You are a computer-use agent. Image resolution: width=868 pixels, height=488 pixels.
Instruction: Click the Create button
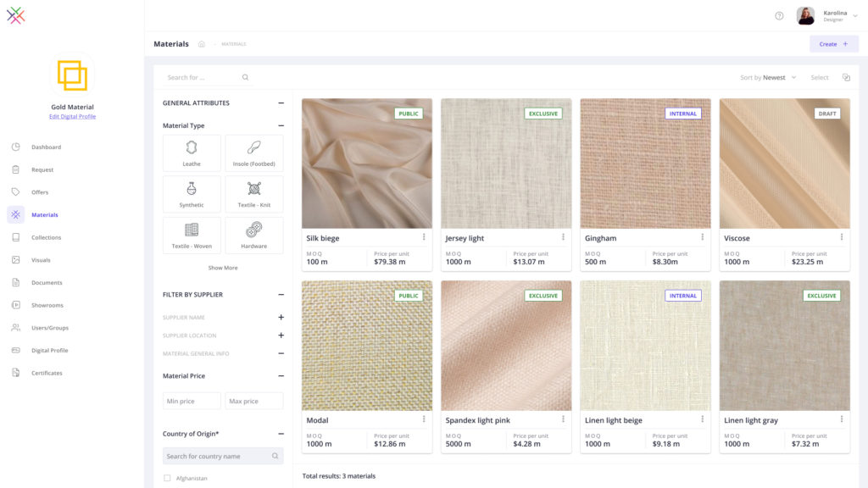tap(834, 44)
